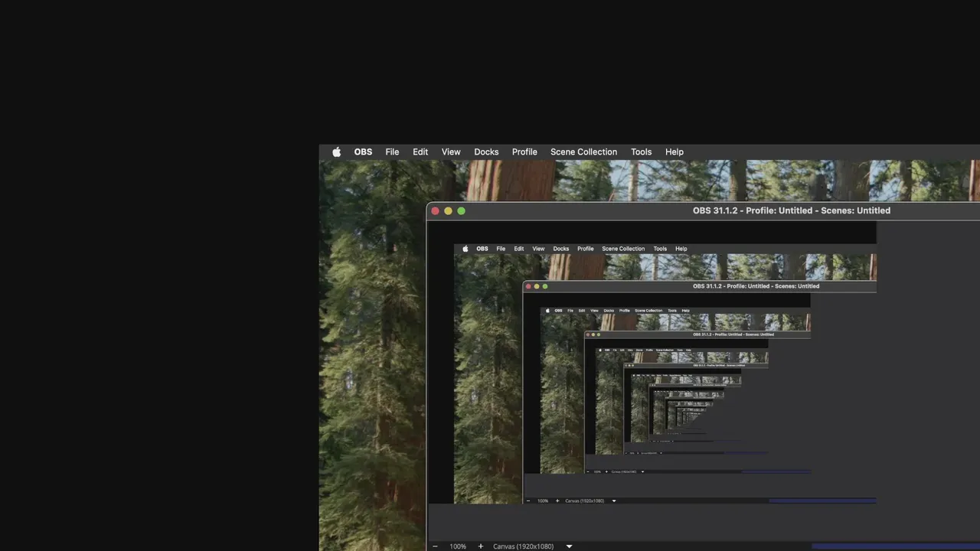Open the Apple menu in the top menu bar
The height and width of the screenshot is (551, 980).
tap(336, 152)
